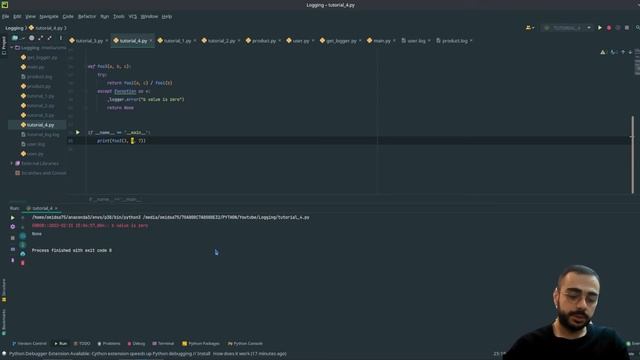This screenshot has height=360, width=640.
Task: Open tutorial_1.py in the project tree
Action: 38,96
